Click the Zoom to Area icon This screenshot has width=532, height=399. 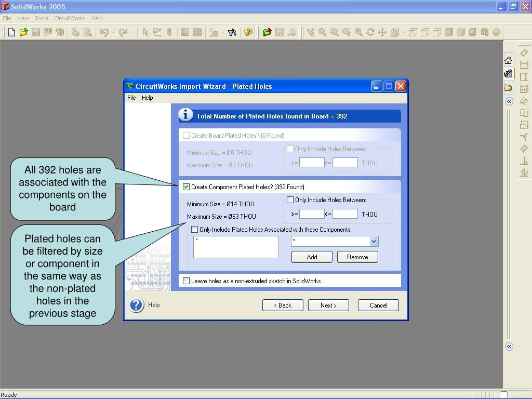pos(335,32)
